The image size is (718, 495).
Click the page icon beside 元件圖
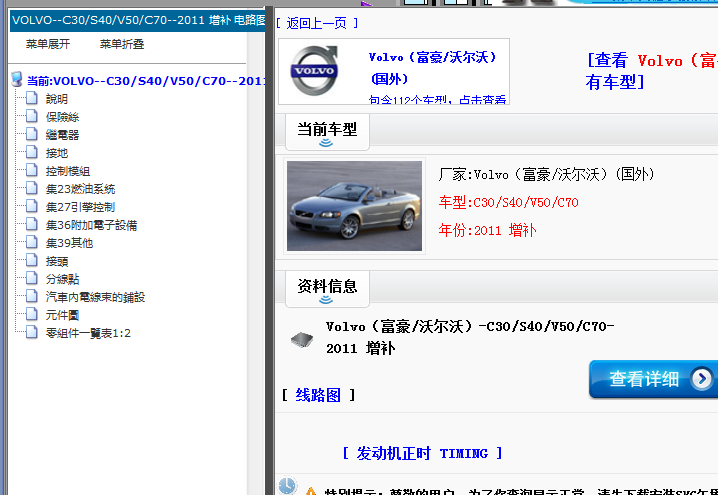[x=32, y=315]
